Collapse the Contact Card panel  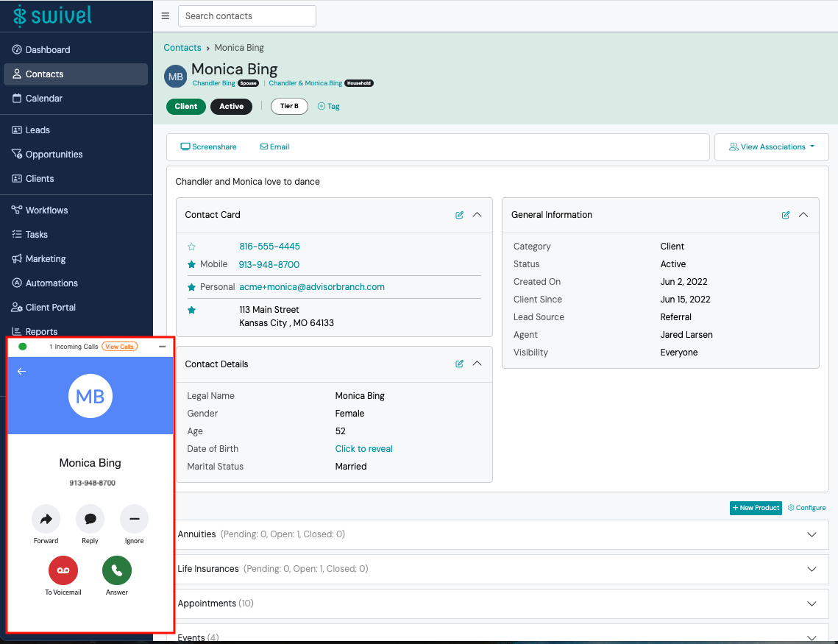pyautogui.click(x=477, y=215)
